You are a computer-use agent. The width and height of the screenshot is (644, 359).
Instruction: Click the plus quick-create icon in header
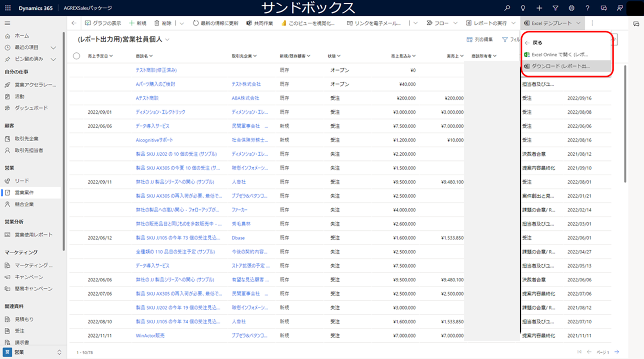point(539,8)
